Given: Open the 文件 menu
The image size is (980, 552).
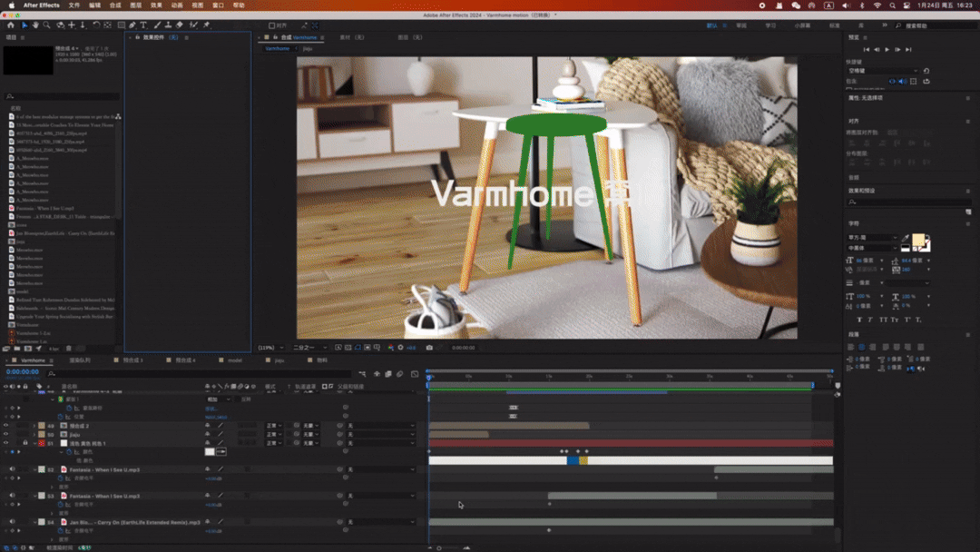Looking at the screenshot, I should tap(73, 5).
